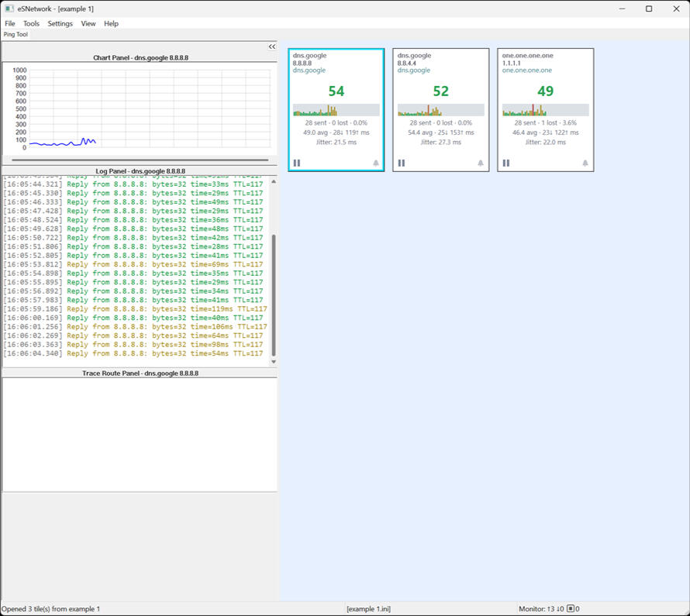Click the eSNetwork app icon in title bar
690x616 pixels.
[9, 9]
